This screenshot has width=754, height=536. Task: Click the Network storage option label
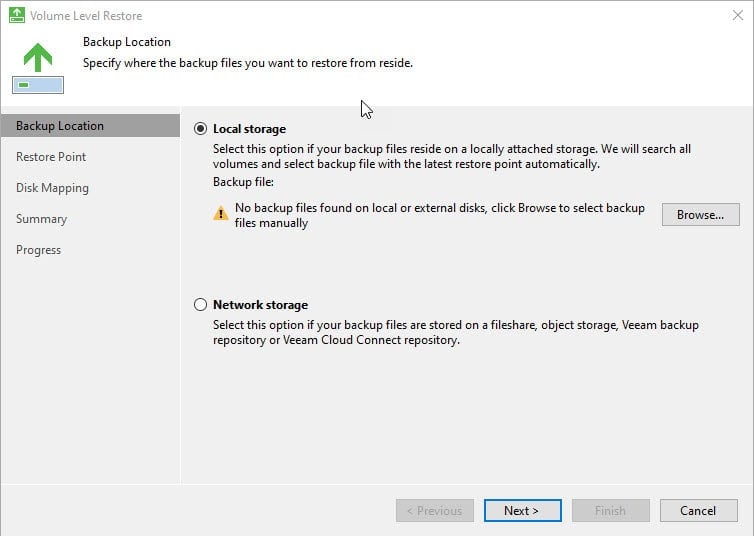click(260, 305)
